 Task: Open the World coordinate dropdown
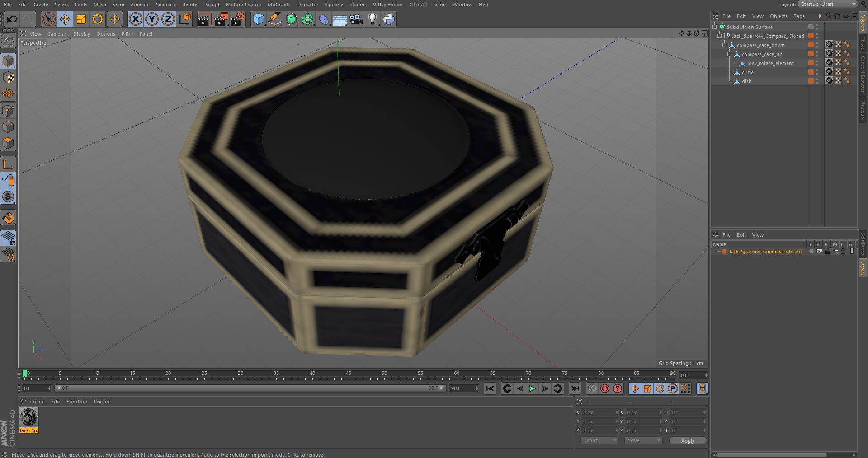click(599, 440)
